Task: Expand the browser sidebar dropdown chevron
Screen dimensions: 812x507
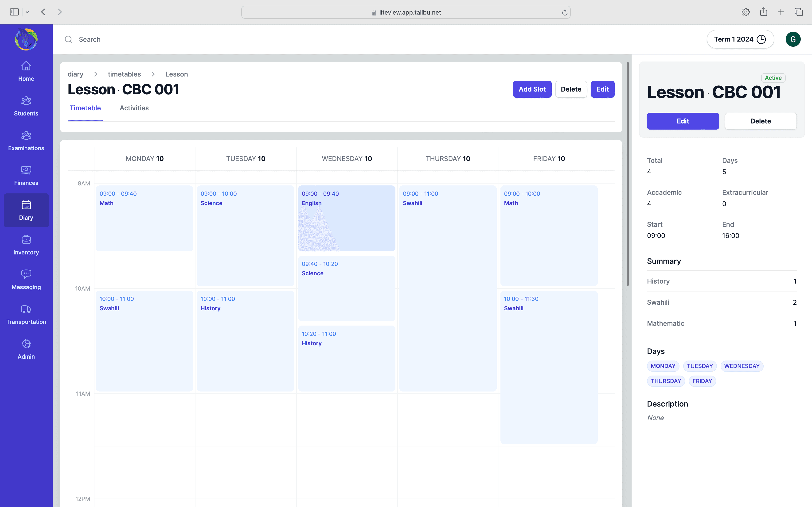Action: 27,12
